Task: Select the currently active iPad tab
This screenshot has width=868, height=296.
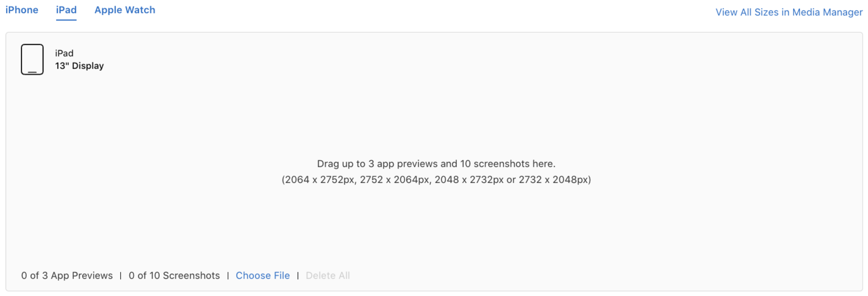Action: click(66, 10)
